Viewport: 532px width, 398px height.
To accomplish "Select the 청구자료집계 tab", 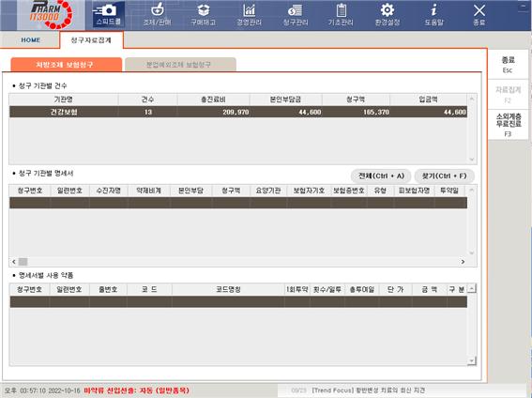I will 91,40.
